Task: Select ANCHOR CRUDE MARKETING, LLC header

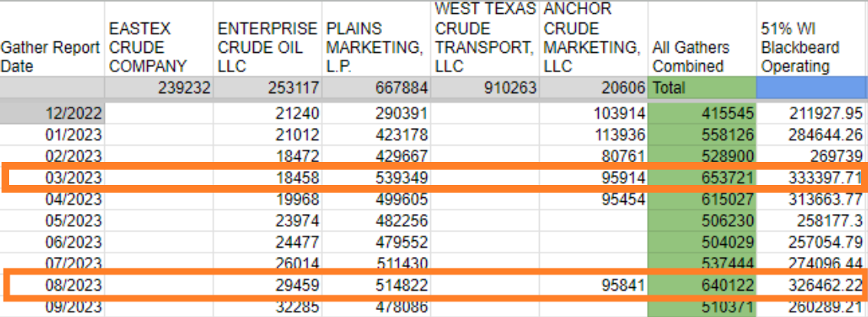Action: click(x=593, y=39)
